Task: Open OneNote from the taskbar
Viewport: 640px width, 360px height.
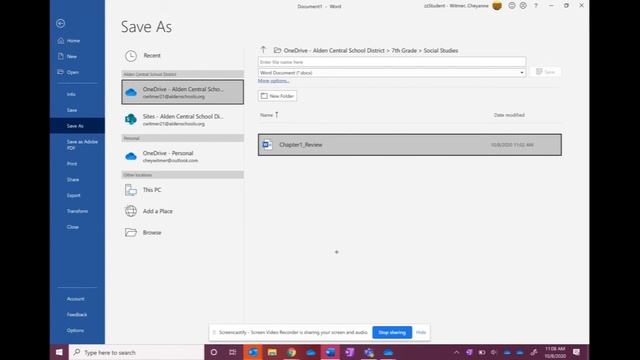Action: 350,352
